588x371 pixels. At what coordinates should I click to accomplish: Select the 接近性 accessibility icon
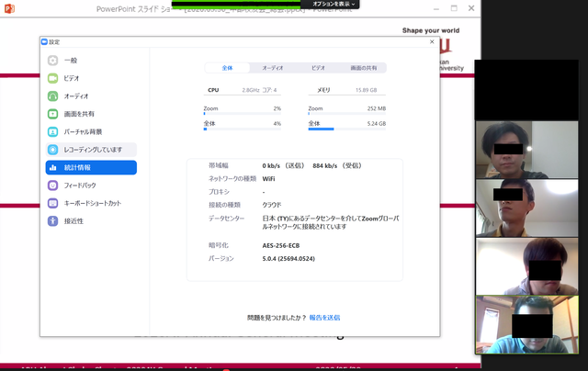pyautogui.click(x=53, y=221)
